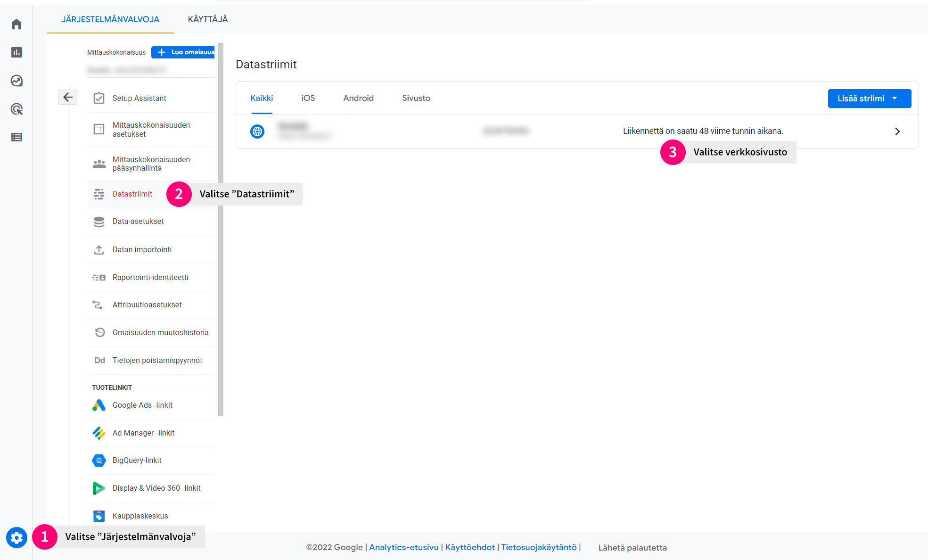Switch to the JÄRJESTELMÄNVALVOJA tab

tap(110, 19)
